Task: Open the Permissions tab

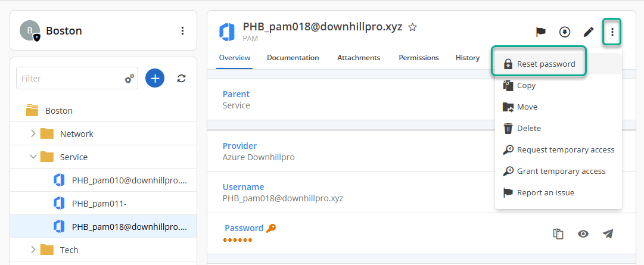Action: [x=418, y=58]
